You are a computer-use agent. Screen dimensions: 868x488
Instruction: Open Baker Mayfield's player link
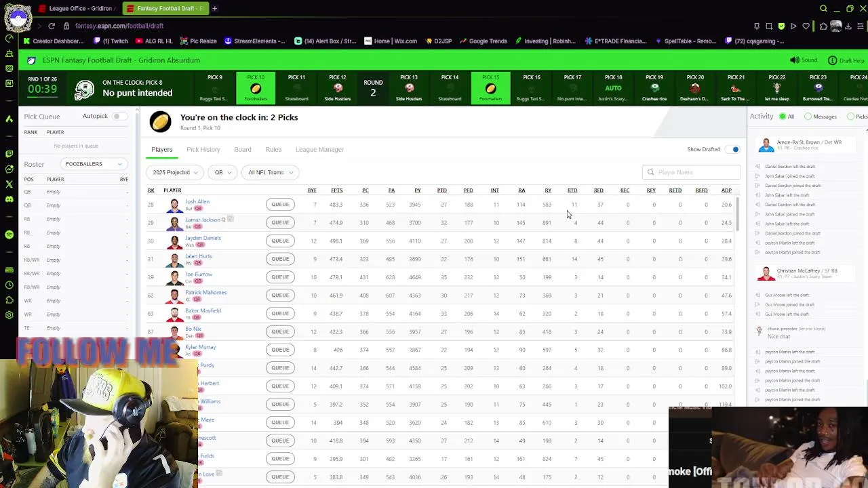(203, 310)
